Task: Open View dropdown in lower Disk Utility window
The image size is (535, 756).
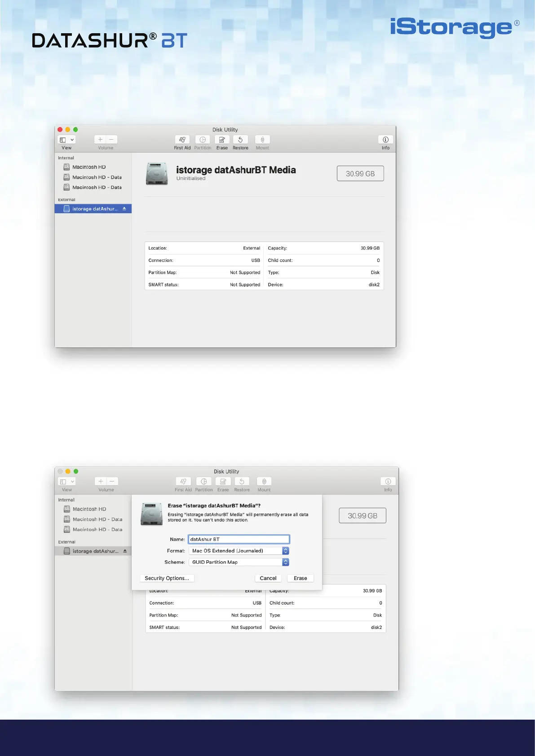Action: [x=67, y=481]
